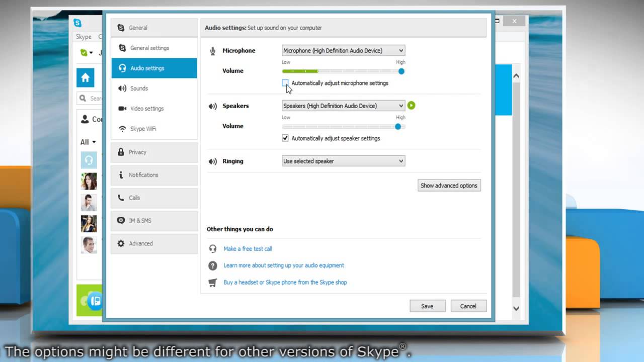Select General settings in the sidebar
The height and width of the screenshot is (362, 644).
tap(154, 48)
